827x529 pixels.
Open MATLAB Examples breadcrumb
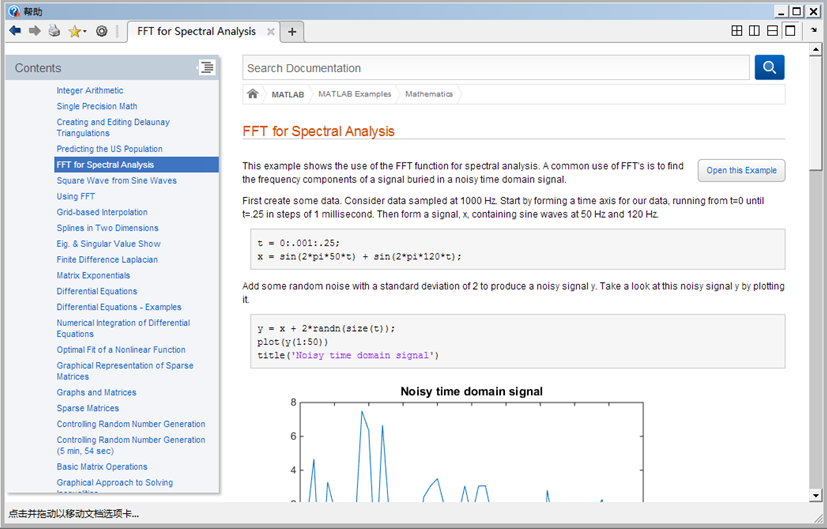tap(354, 94)
